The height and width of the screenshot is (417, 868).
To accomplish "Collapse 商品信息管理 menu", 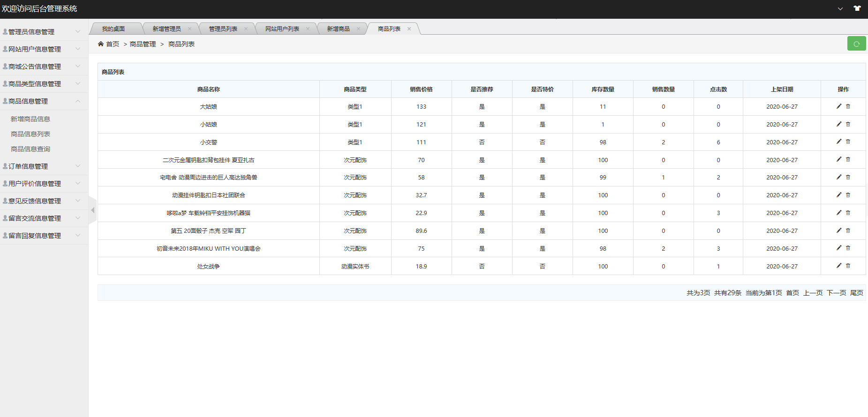I will pos(44,101).
